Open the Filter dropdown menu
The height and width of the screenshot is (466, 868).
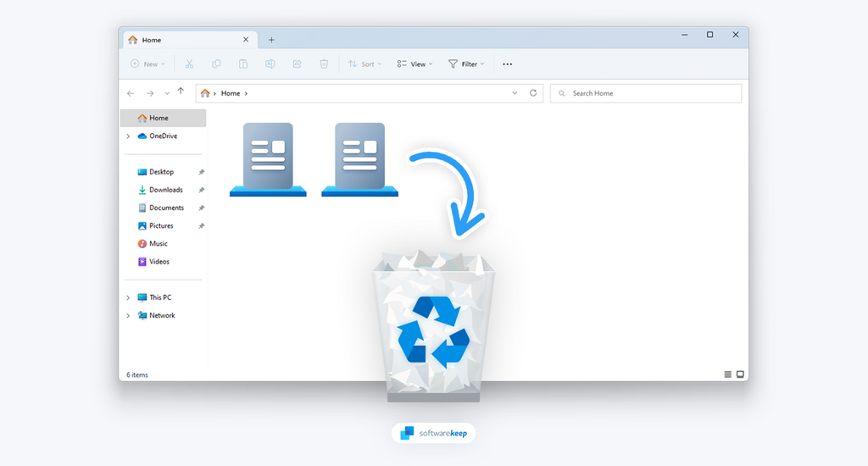[x=465, y=64]
